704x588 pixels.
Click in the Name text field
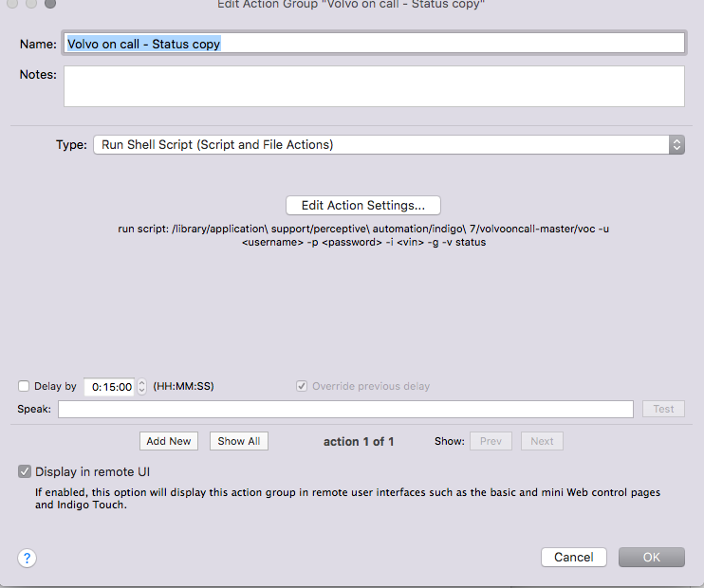[374, 44]
